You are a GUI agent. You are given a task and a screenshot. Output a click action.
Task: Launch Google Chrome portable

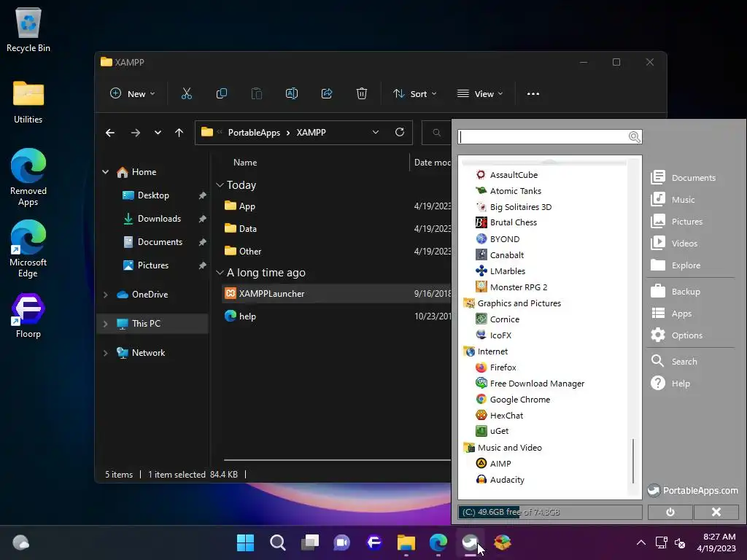click(513, 400)
